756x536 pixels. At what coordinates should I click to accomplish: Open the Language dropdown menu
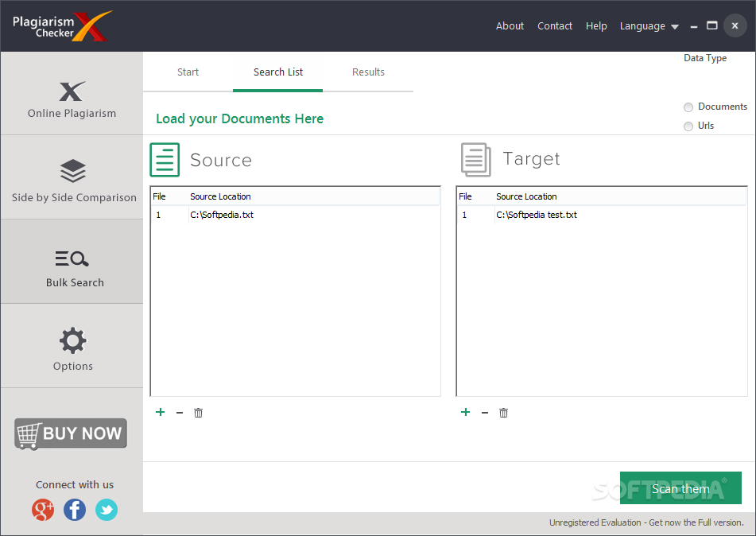[649, 26]
